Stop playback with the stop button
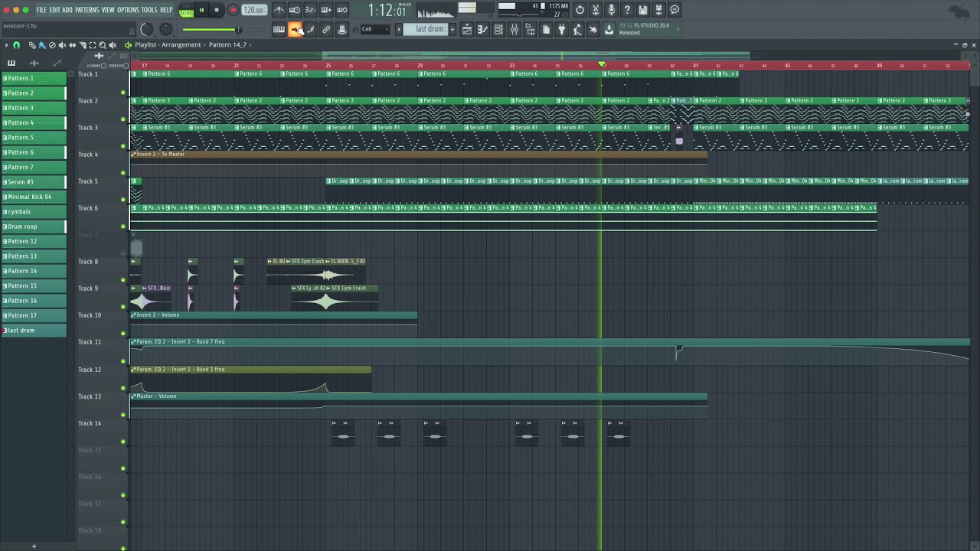980x551 pixels. (x=217, y=10)
